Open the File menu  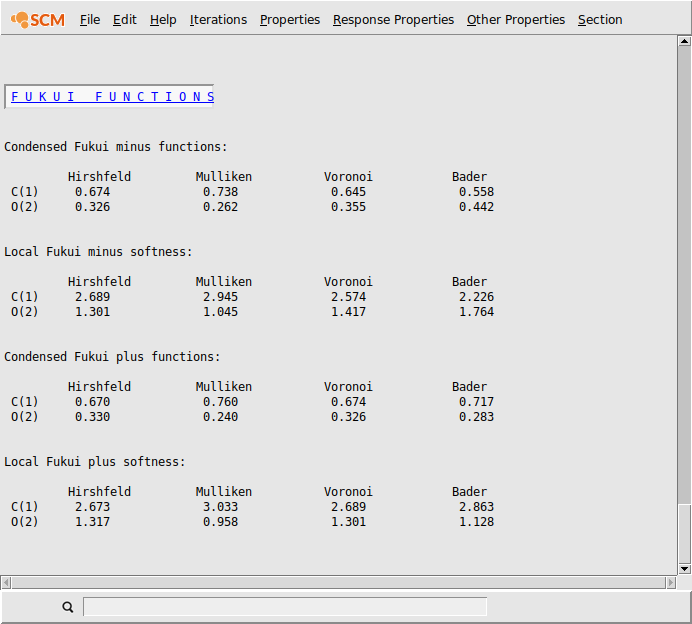(90, 20)
